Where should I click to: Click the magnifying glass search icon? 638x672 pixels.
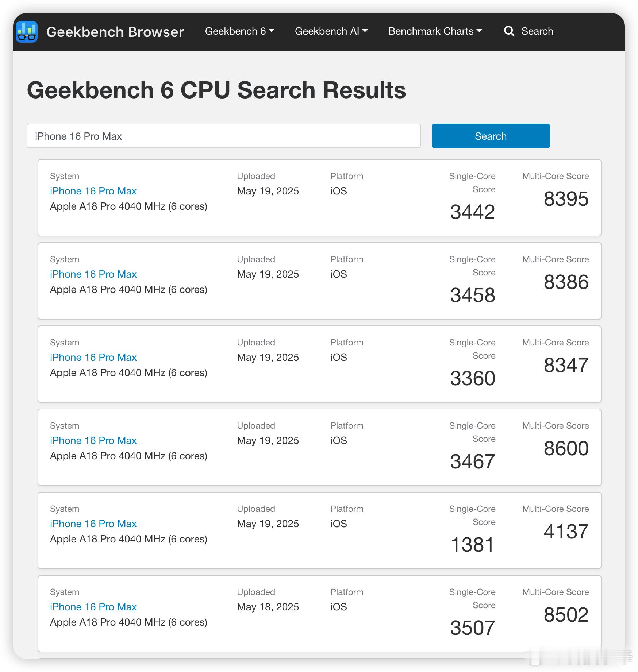point(509,31)
